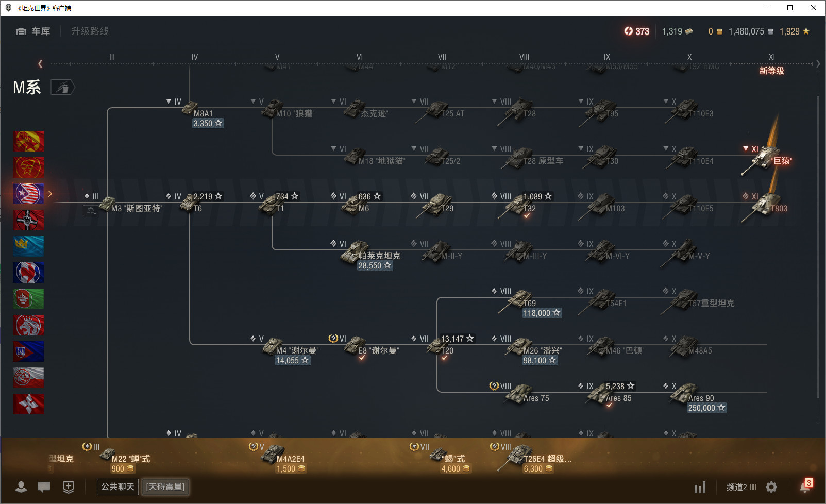Click the 28,550 experience cost under 帕莱克坦克
Screen dimensions: 826x504
pyautogui.click(x=375, y=266)
